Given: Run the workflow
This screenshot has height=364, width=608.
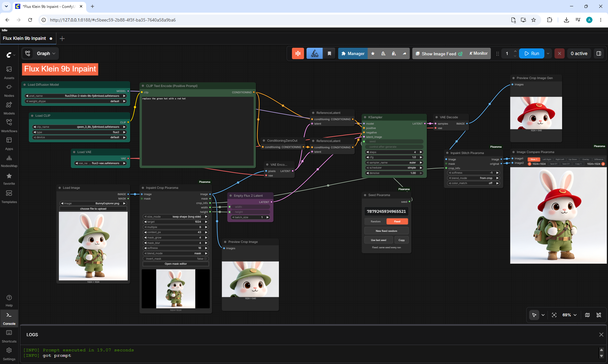Looking at the screenshot, I should 532,53.
